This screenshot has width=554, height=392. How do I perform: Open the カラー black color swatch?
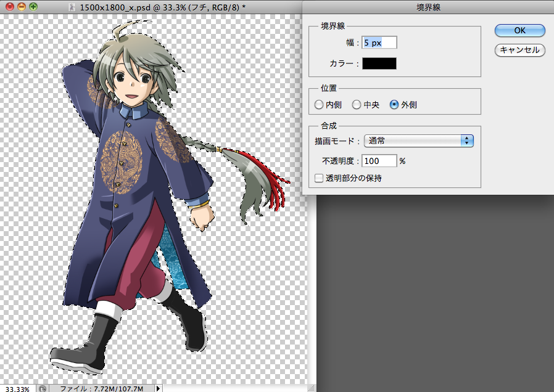coord(379,63)
